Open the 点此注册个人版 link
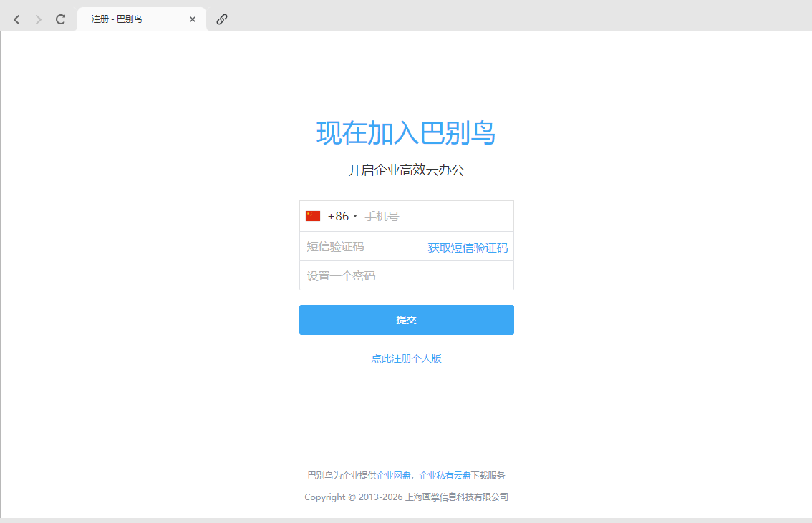 (407, 358)
